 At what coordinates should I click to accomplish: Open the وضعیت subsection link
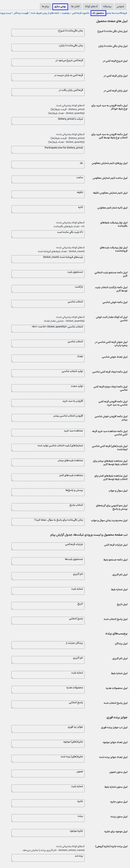(x=66, y=13)
